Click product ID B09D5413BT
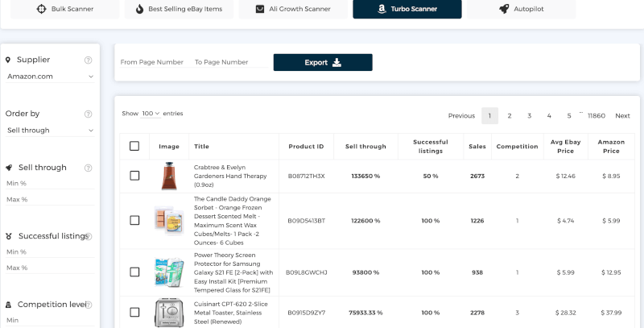The height and width of the screenshot is (328, 644). tap(306, 221)
